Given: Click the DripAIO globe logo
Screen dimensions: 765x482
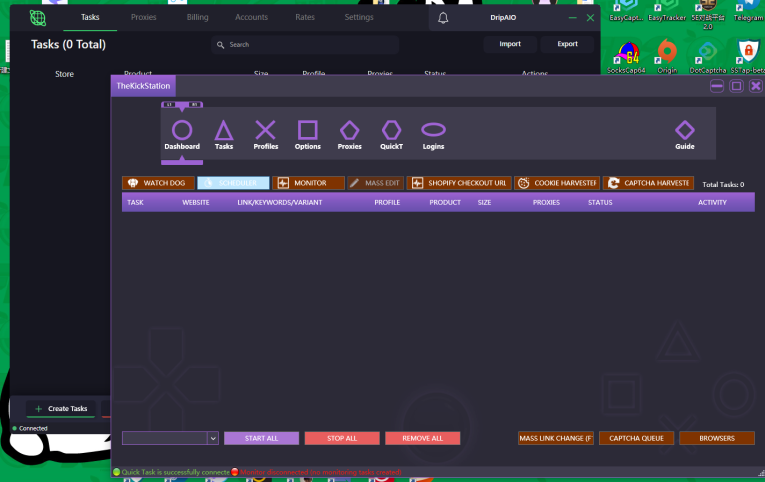Looking at the screenshot, I should 38,18.
